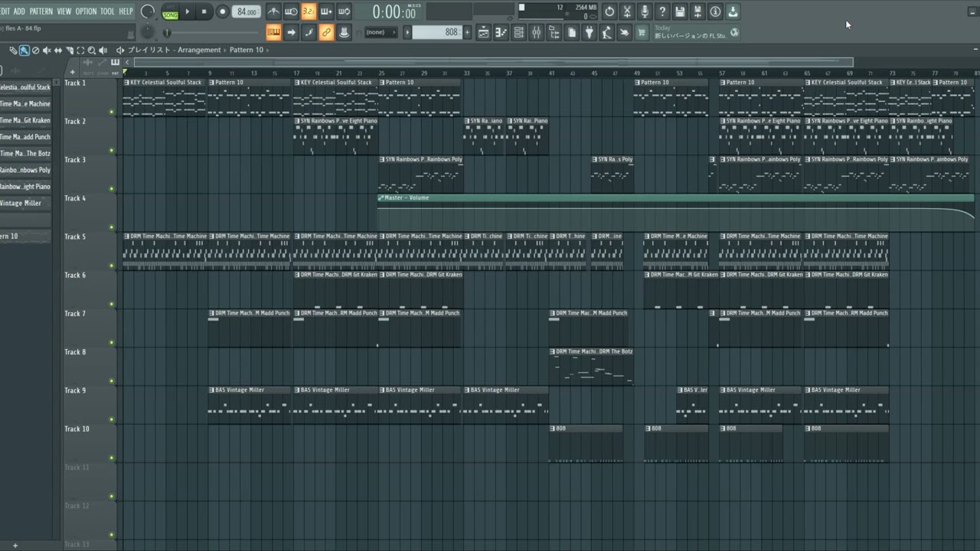Select the playlist Draw pencil tool

13,51
